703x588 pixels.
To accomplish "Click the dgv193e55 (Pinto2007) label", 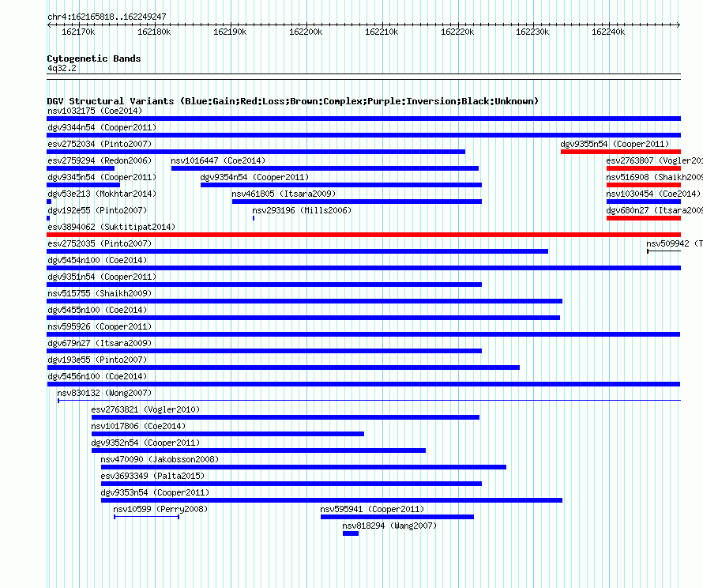I will (97, 360).
